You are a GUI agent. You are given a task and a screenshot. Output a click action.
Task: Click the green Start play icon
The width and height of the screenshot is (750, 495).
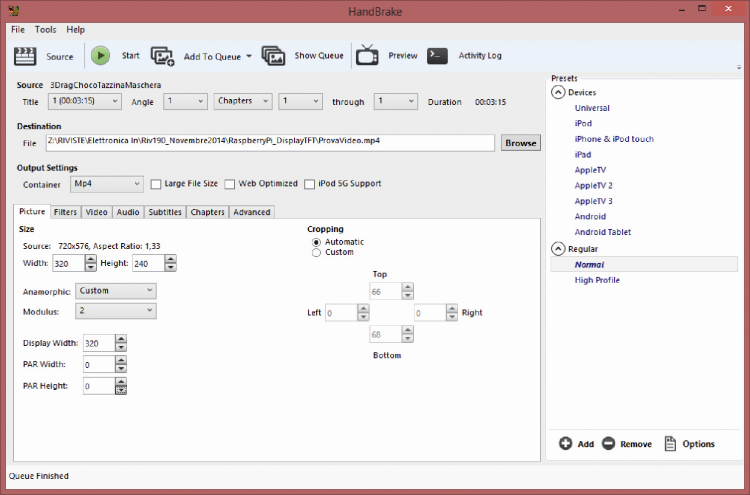pyautogui.click(x=100, y=55)
